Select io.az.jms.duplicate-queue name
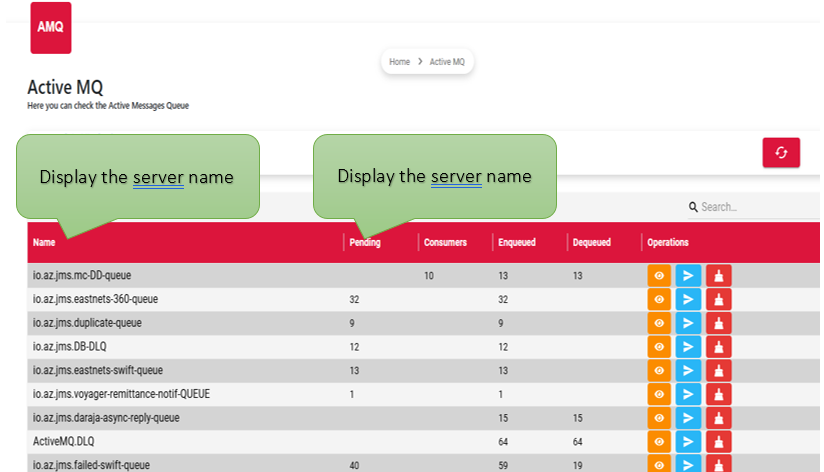Screen dimensions: 824x472 click(x=87, y=323)
